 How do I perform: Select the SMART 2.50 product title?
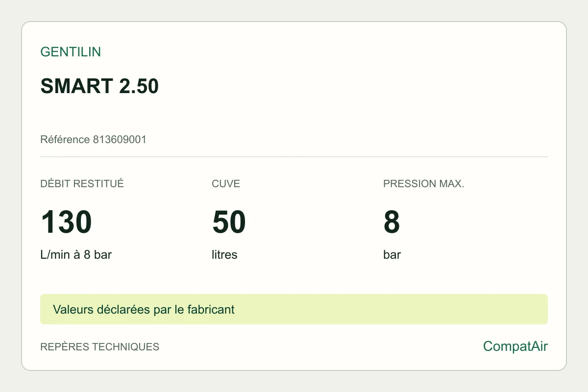click(99, 86)
